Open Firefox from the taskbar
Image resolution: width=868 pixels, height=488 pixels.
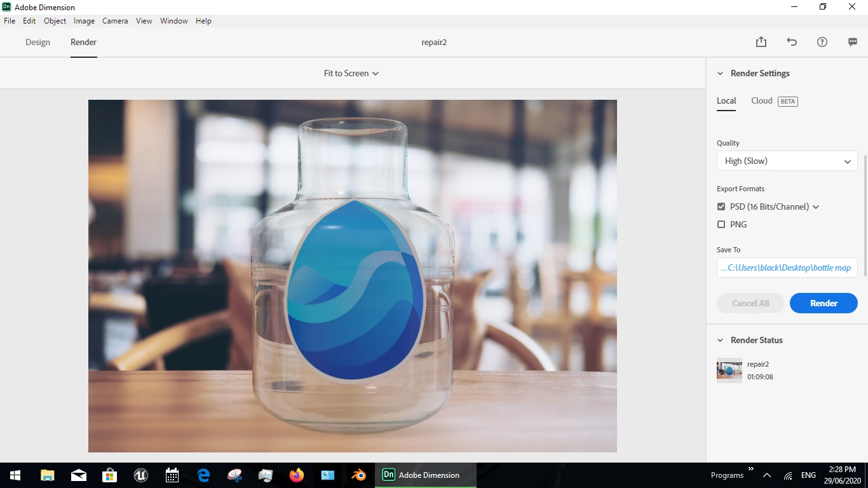pos(297,475)
